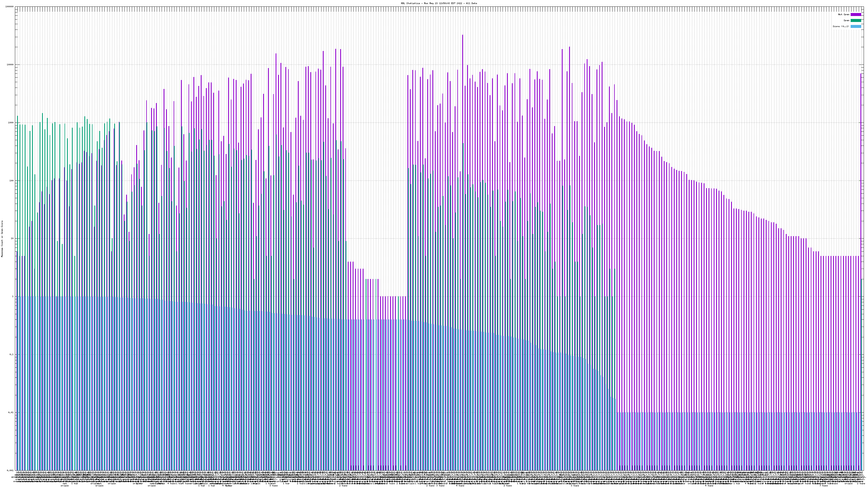Click the 0.001 y-axis tick label
The height and width of the screenshot is (488, 868).
[x=11, y=470]
